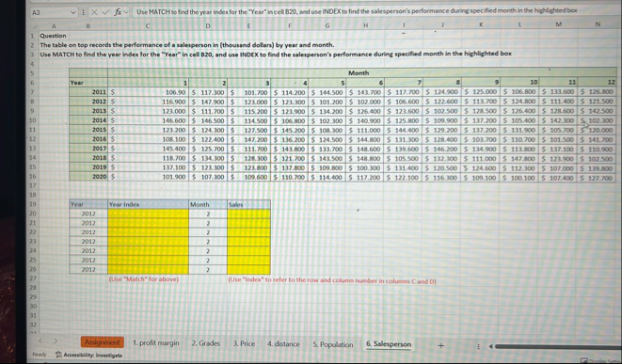Select yellow Sales cell in row 20
The width and height of the screenshot is (622, 364).
point(248,214)
